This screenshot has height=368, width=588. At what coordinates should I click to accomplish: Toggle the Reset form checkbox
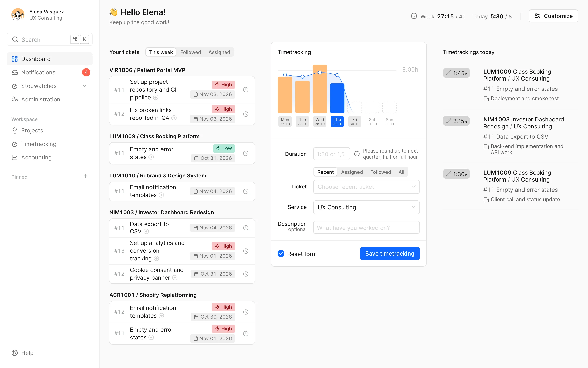(x=281, y=254)
